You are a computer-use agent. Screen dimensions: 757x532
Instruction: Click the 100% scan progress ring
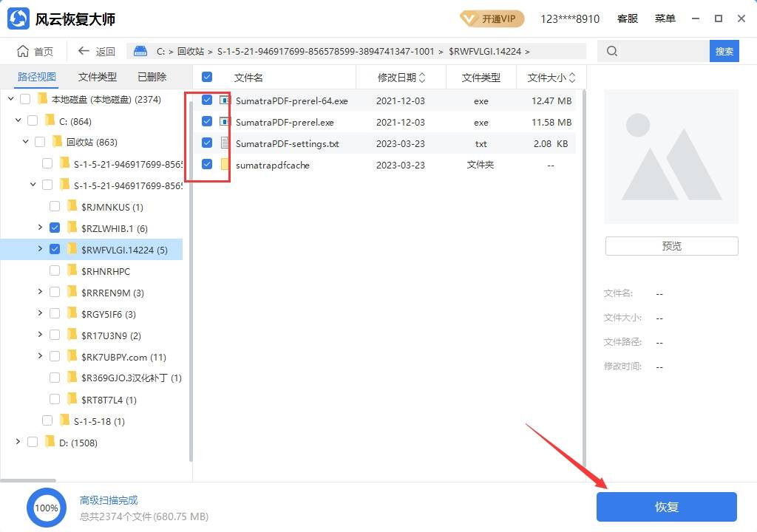click(x=47, y=508)
